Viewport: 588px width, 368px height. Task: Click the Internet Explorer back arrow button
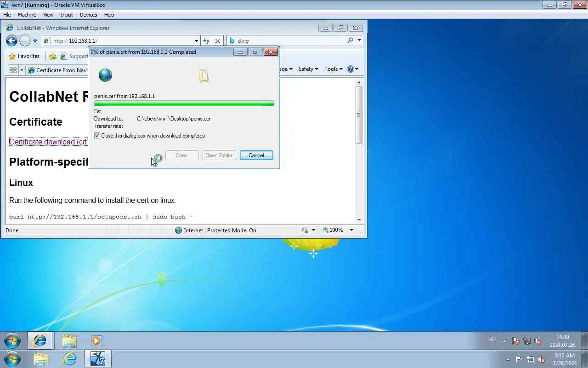click(11, 40)
